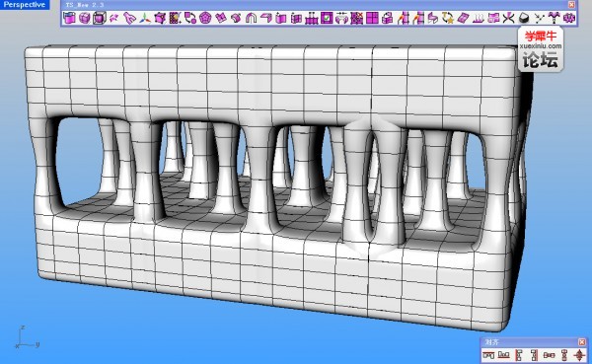Select the Align Right icon

click(x=534, y=355)
